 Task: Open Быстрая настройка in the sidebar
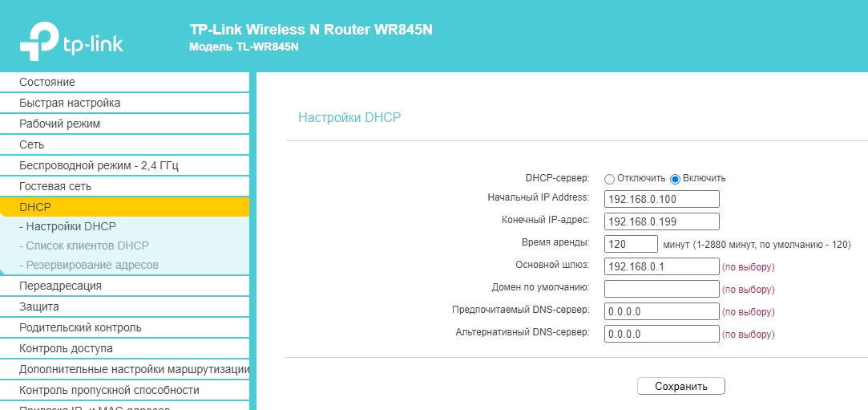coord(70,103)
